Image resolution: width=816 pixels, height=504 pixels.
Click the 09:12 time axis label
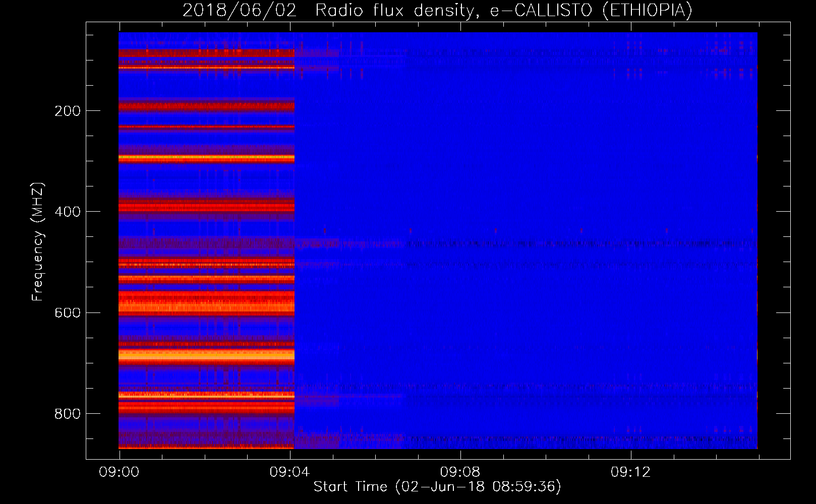(x=630, y=472)
